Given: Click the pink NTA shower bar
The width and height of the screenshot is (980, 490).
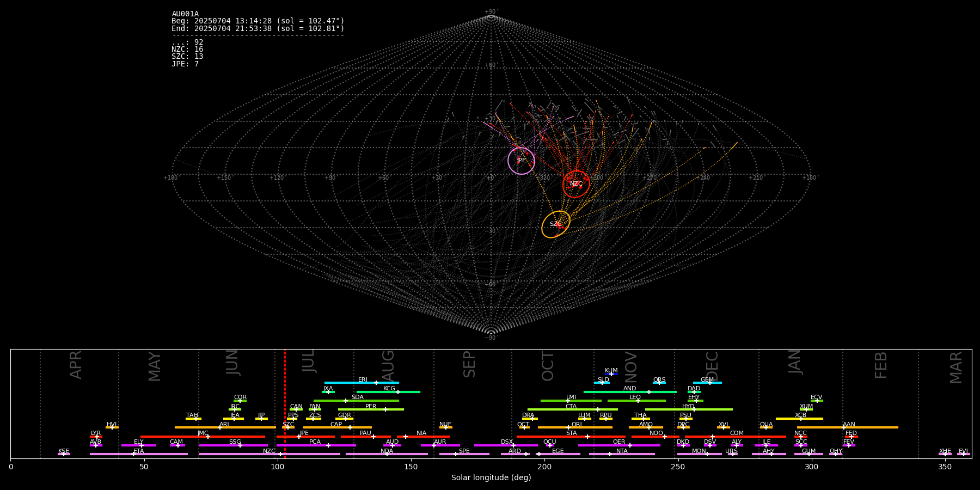Looking at the screenshot, I should (622, 454).
